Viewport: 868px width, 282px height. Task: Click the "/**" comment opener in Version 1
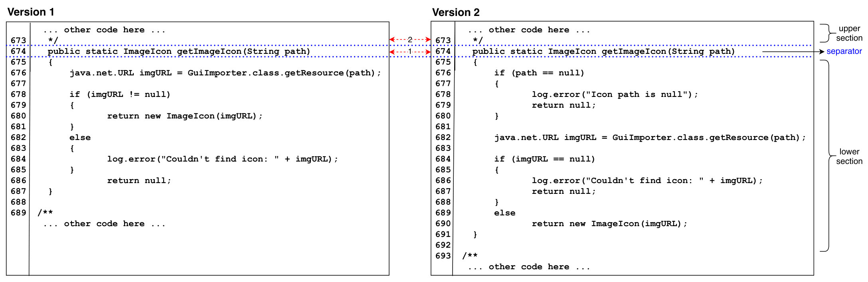pos(45,213)
